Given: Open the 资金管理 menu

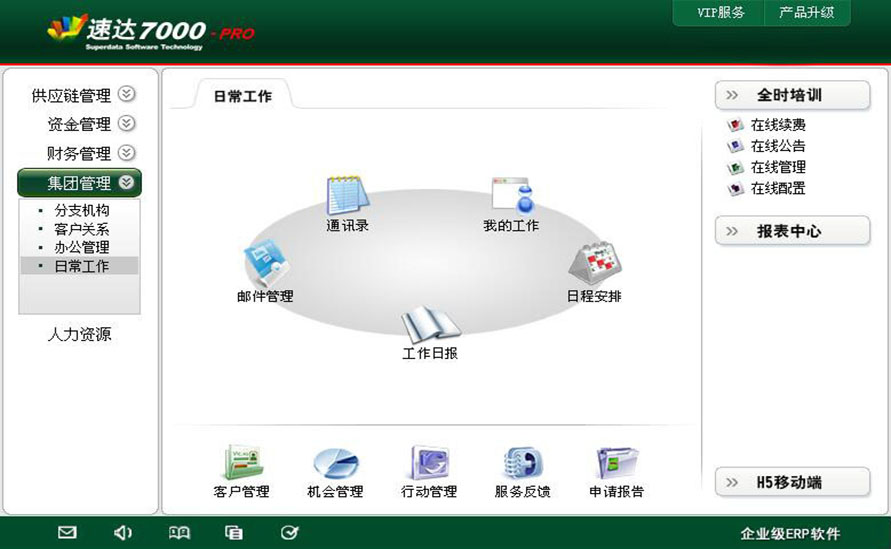Looking at the screenshot, I should [80, 124].
